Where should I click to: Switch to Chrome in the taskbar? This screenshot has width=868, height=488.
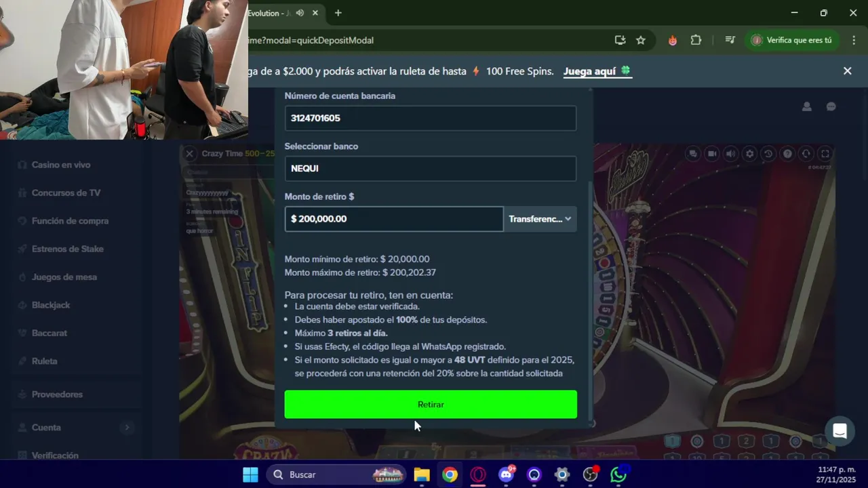(450, 474)
